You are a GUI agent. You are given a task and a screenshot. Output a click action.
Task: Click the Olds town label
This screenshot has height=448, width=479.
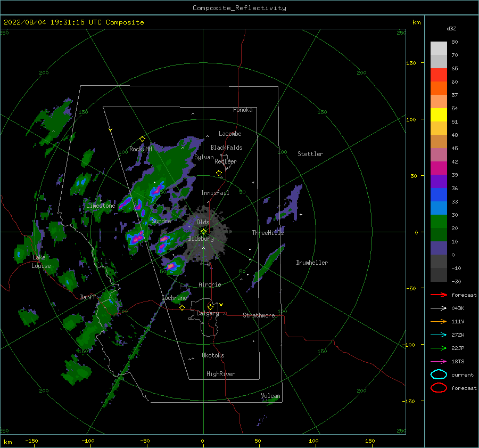point(203,222)
